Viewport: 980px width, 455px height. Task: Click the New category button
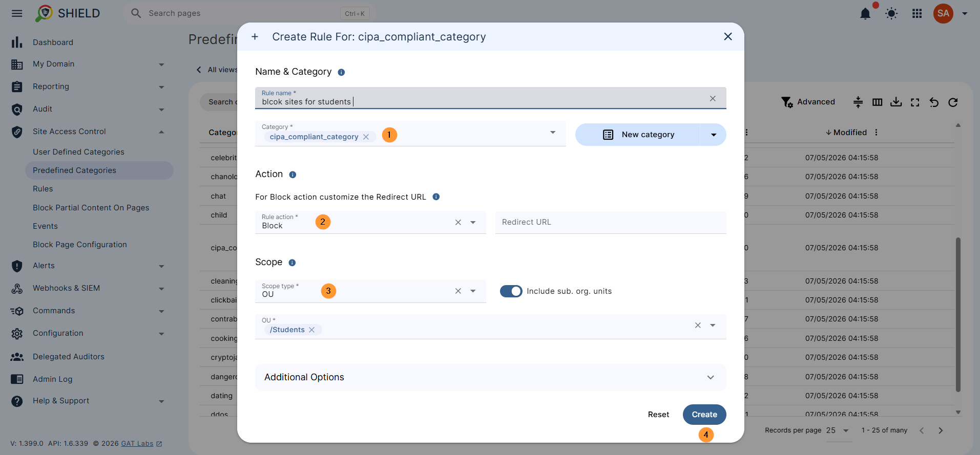(x=638, y=135)
